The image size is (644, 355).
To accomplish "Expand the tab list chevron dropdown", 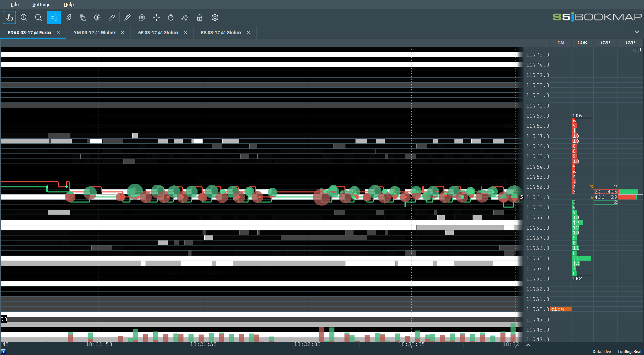I will (637, 32).
